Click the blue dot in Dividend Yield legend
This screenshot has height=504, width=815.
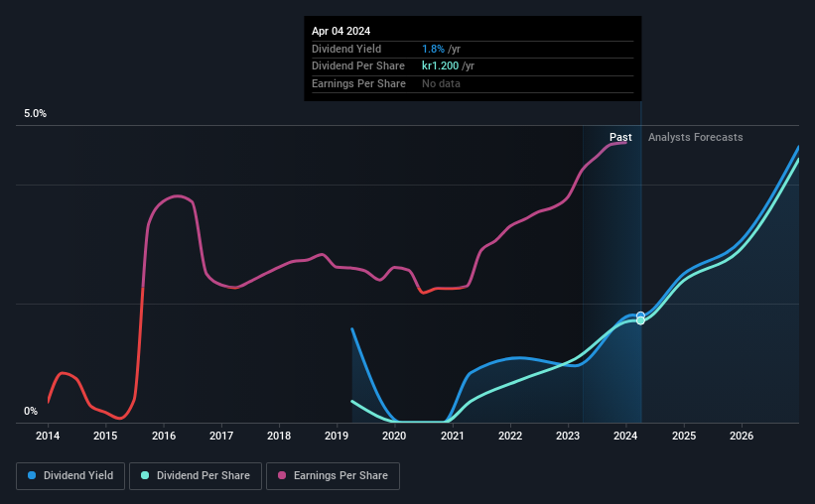pos(33,476)
